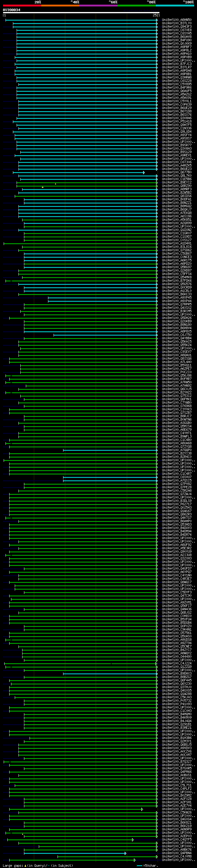
Task: Click hit label UniRef100_B6K821
Action: point(177,823)
